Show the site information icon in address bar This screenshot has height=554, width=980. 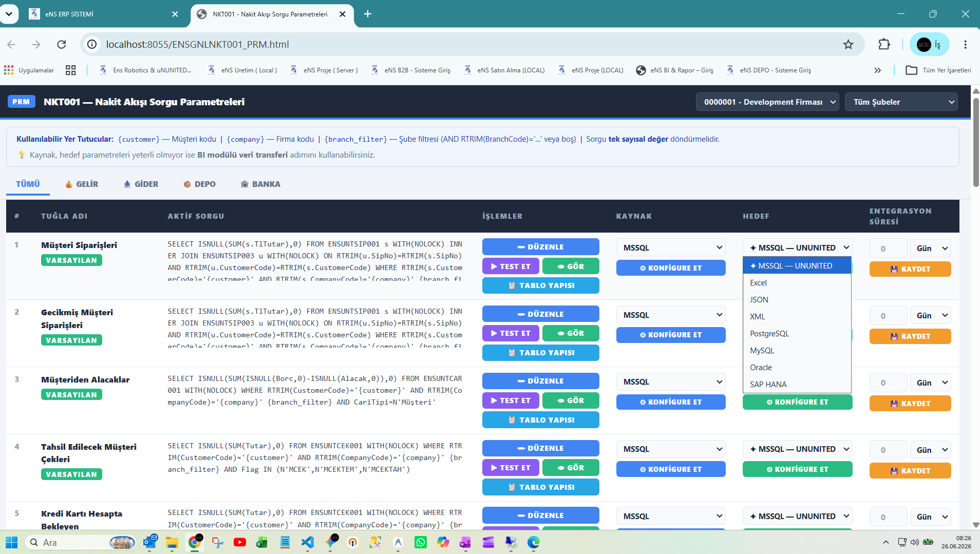[x=92, y=45]
